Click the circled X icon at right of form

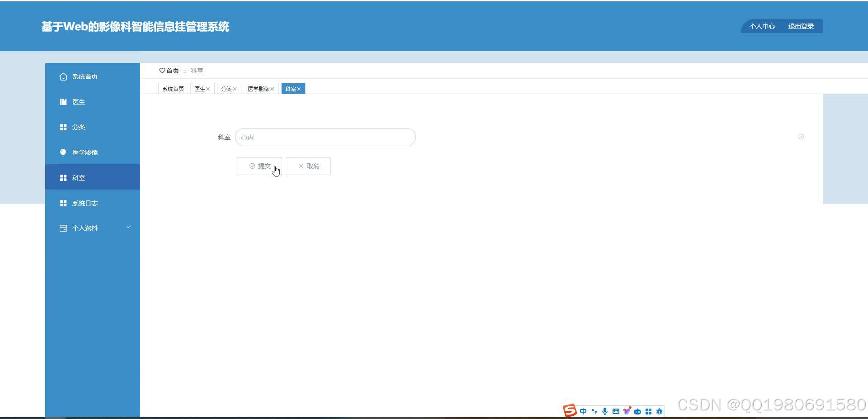click(801, 137)
